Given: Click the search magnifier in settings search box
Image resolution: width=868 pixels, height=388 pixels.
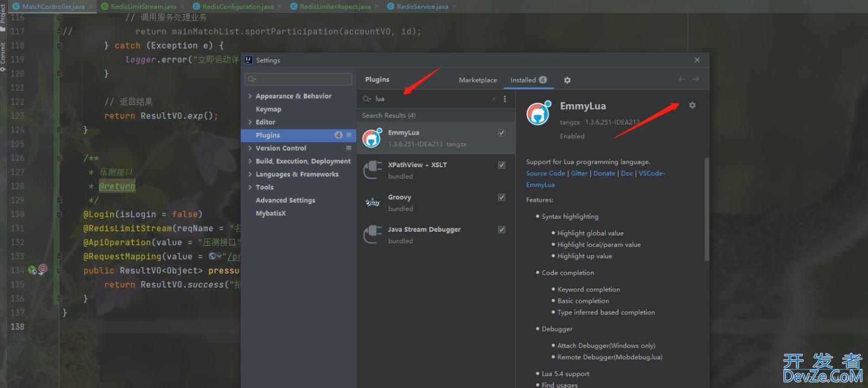Looking at the screenshot, I should [252, 79].
